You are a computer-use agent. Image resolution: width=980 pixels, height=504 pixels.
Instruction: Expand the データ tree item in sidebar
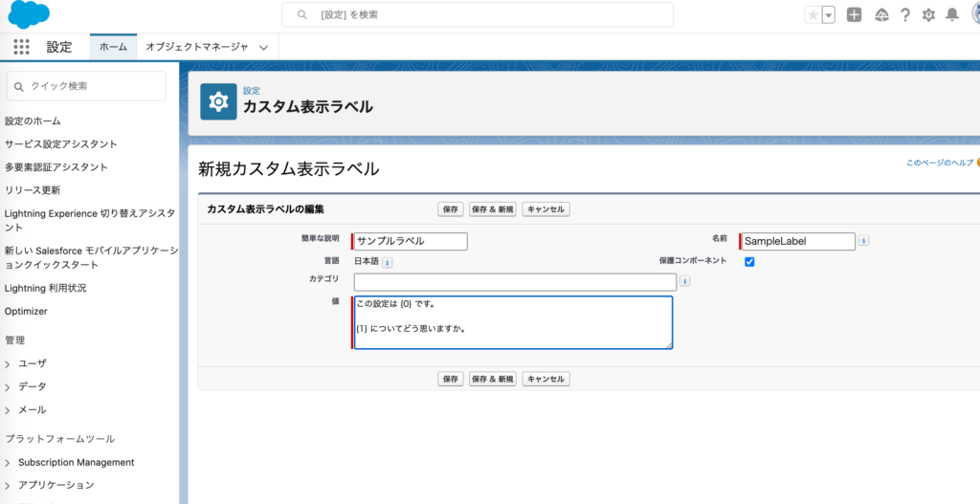(9, 386)
